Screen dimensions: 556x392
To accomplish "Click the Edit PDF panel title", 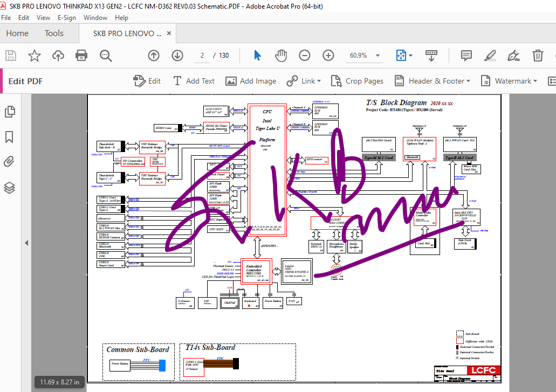I will coord(25,81).
